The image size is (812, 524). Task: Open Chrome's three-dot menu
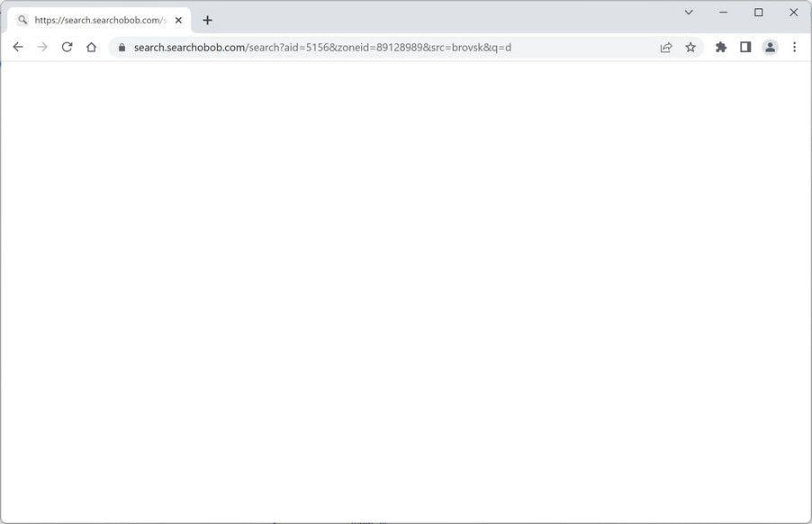click(794, 48)
